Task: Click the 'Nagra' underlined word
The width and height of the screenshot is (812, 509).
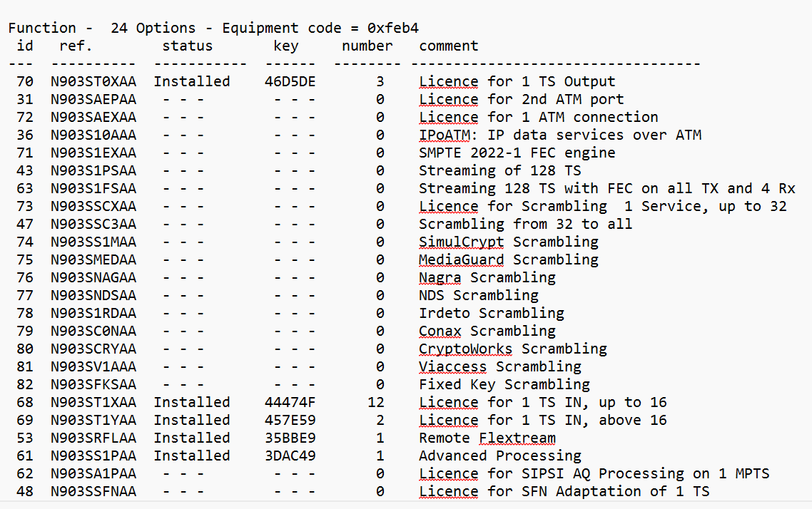Action: click(x=440, y=278)
